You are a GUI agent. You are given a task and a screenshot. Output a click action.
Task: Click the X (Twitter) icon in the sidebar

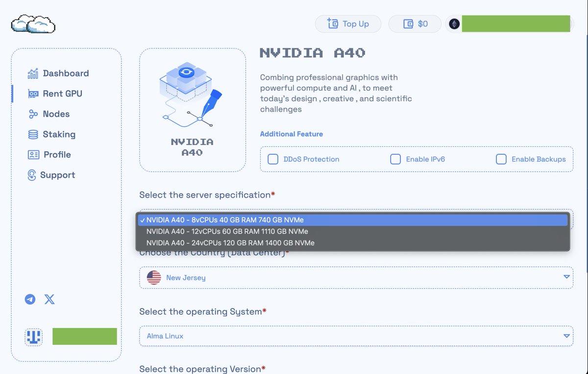pyautogui.click(x=49, y=299)
